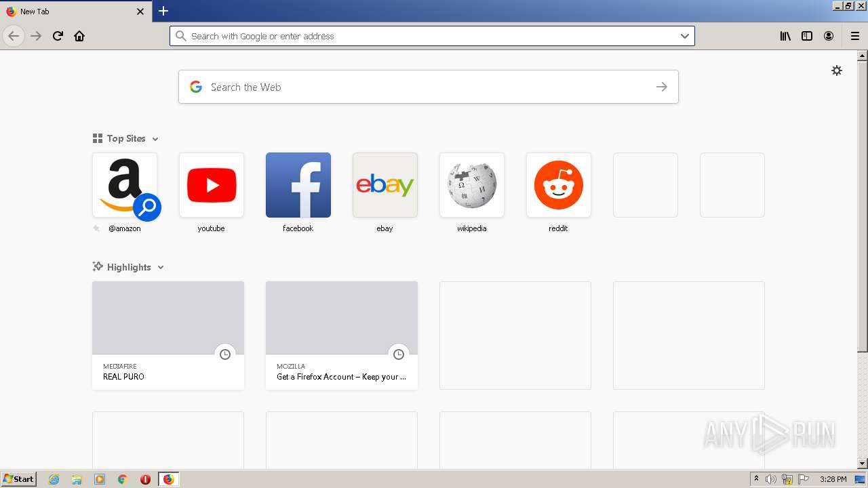Open the Wikipedia top site tile
868x488 pixels.
click(x=472, y=185)
